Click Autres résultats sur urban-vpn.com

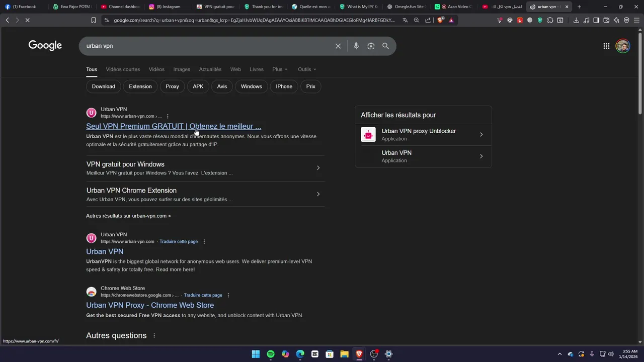[x=128, y=216]
